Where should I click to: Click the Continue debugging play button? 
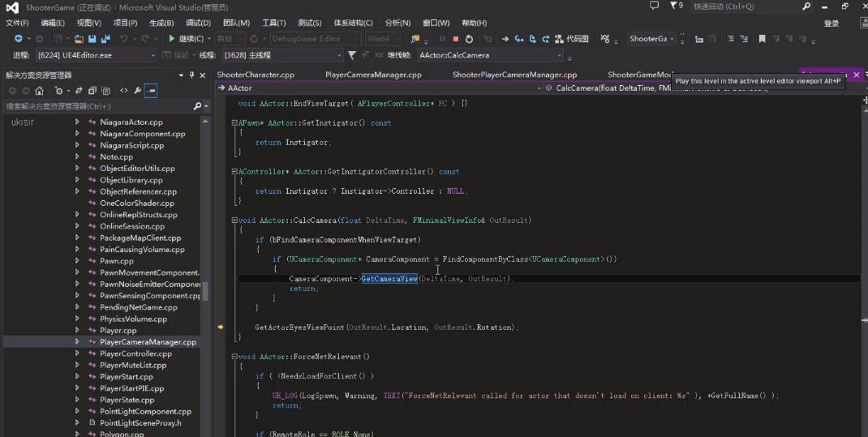(x=172, y=39)
